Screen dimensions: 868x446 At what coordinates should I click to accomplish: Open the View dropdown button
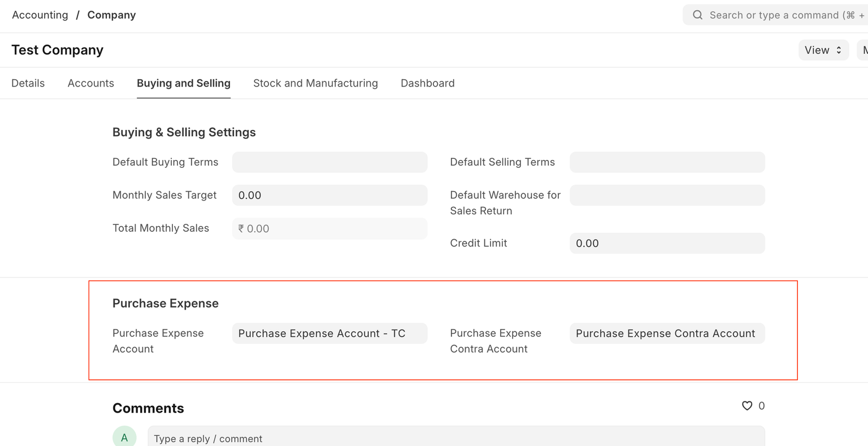point(823,50)
